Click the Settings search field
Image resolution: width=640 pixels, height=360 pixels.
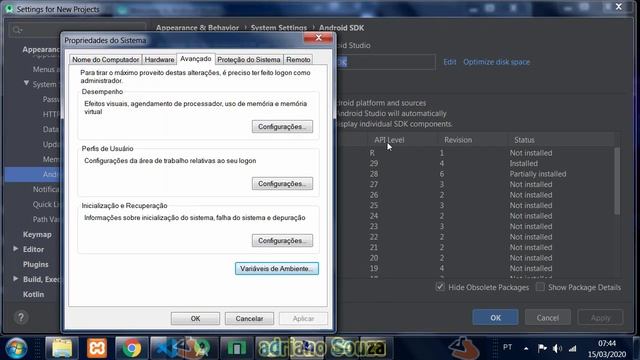(x=77, y=30)
